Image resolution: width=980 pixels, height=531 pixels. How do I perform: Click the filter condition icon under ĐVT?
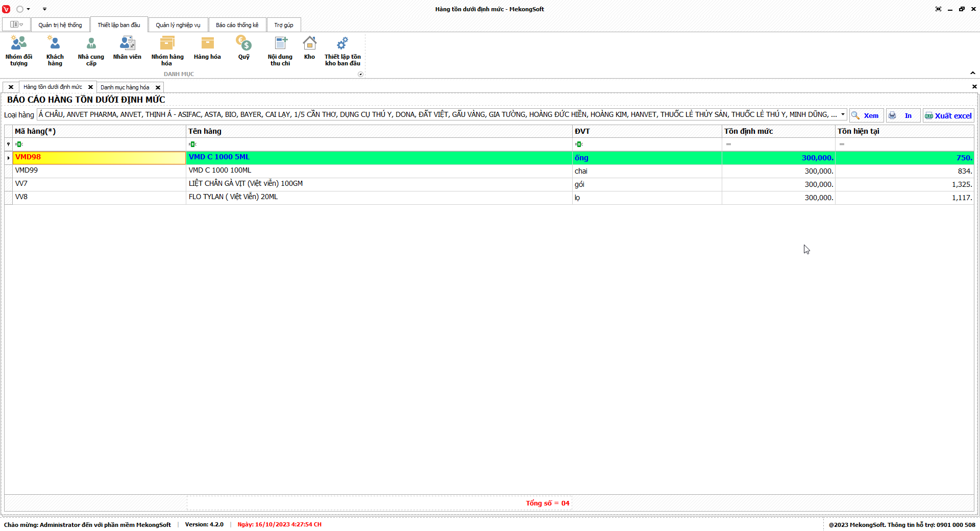[579, 144]
